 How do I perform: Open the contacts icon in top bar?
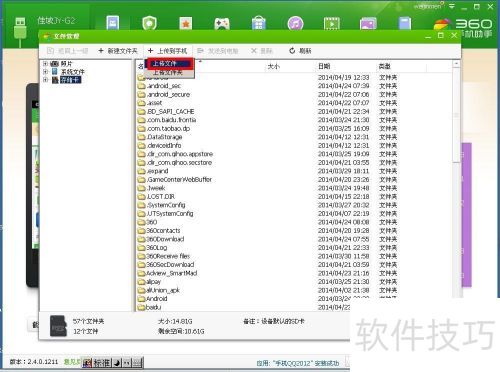click(113, 23)
